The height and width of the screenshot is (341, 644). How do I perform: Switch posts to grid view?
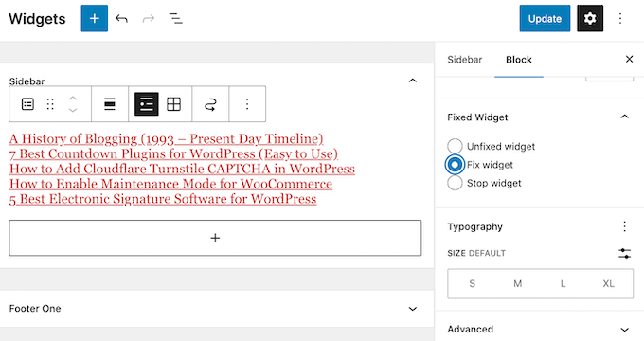(x=173, y=104)
